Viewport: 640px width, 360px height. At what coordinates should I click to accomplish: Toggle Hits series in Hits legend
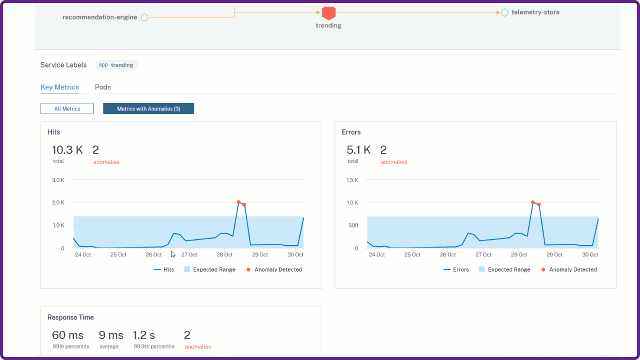[164, 269]
